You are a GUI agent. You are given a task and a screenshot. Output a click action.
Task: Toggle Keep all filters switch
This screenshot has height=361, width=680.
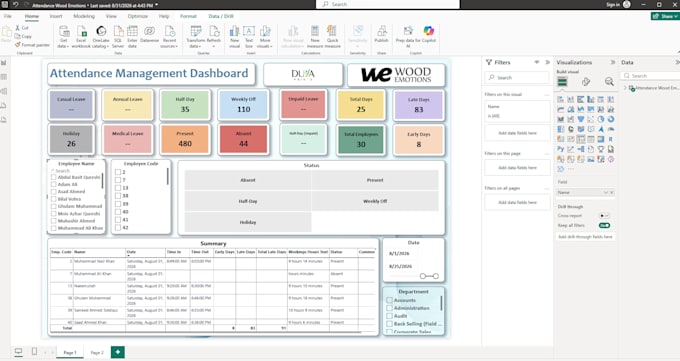[604, 226]
